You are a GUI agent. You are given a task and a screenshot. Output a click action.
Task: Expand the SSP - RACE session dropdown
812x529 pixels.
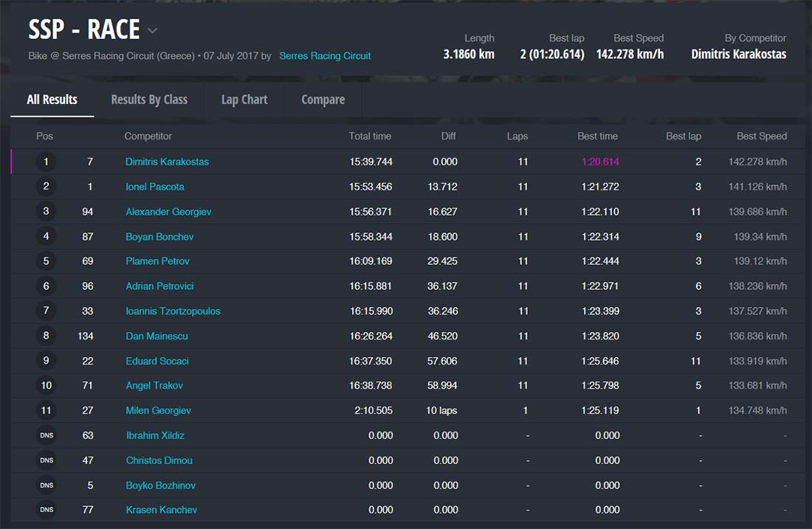tap(153, 31)
